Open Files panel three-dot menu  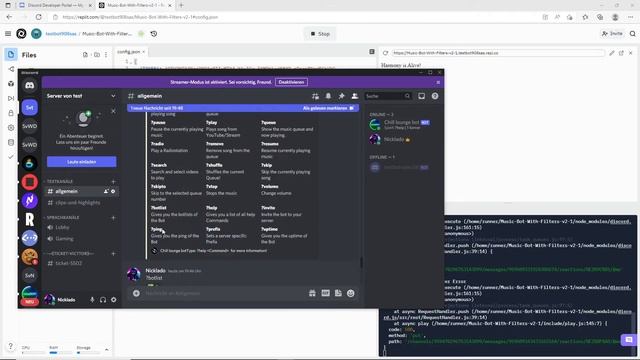pos(106,55)
